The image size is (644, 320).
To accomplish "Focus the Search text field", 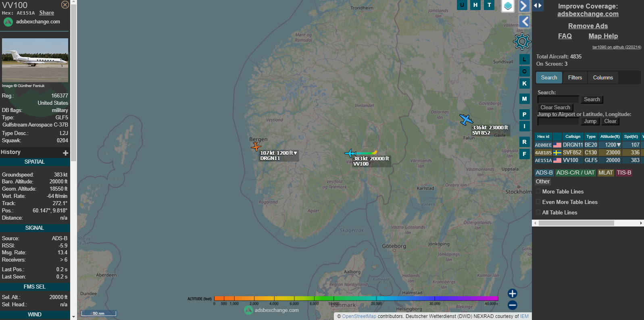I will pos(558,99).
